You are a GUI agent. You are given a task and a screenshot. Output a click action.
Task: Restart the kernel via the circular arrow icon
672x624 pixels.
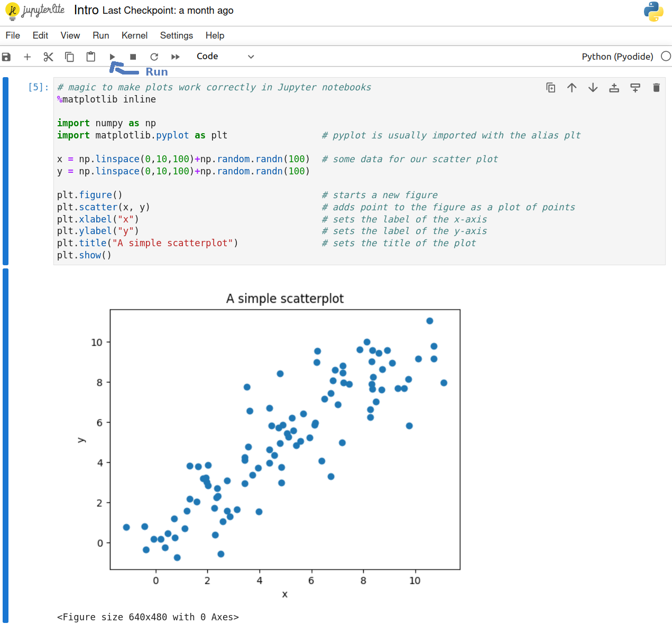[x=154, y=57]
